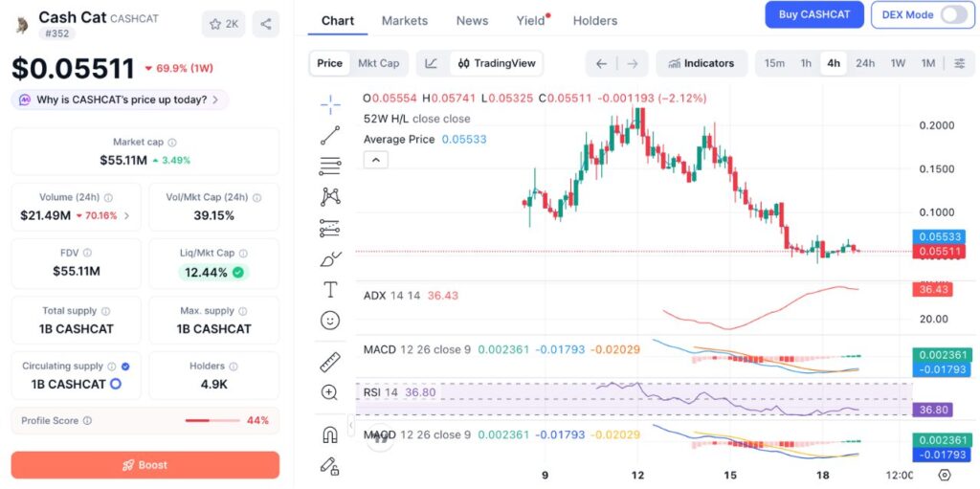Open chart settings sliders icon
The height and width of the screenshot is (489, 980).
(959, 63)
